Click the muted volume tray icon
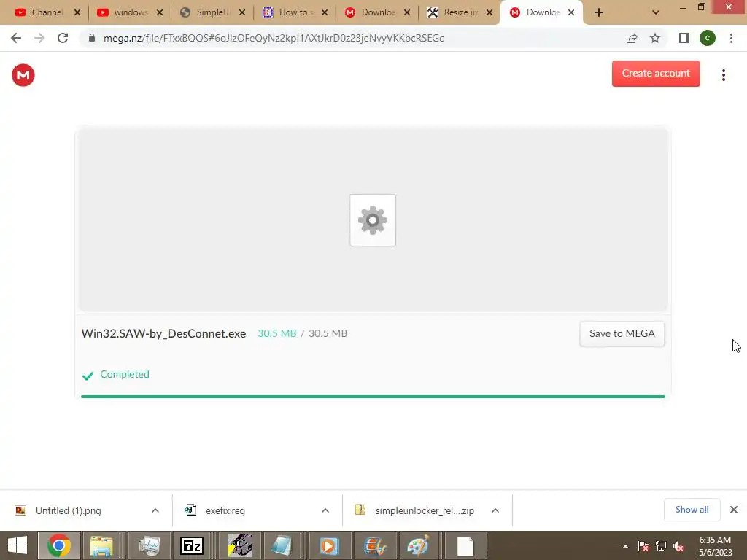 pos(678,546)
